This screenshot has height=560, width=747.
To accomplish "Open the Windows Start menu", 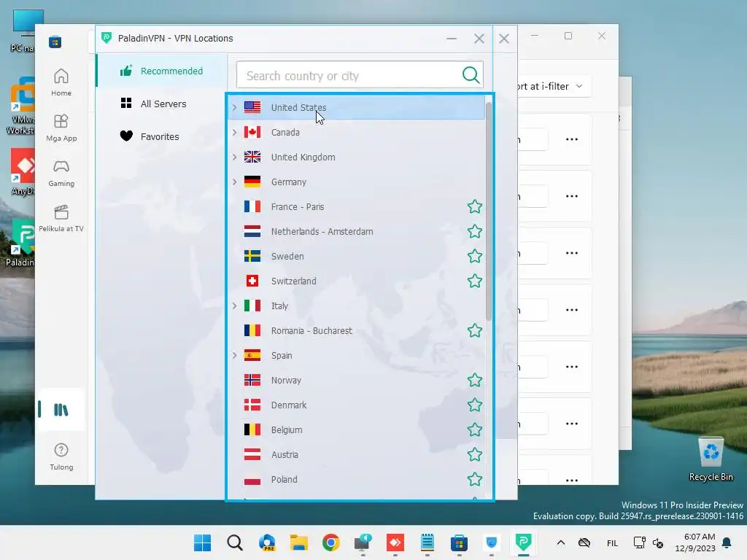I will click(203, 542).
